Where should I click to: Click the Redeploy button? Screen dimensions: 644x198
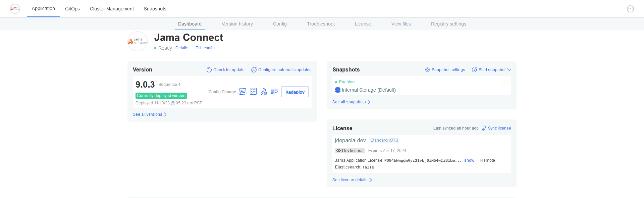point(295,92)
